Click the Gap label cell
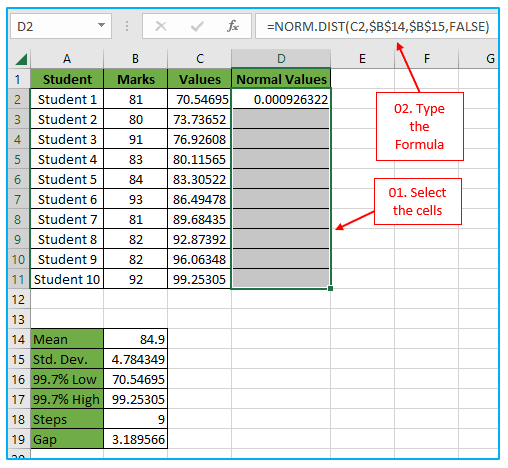 pos(67,439)
